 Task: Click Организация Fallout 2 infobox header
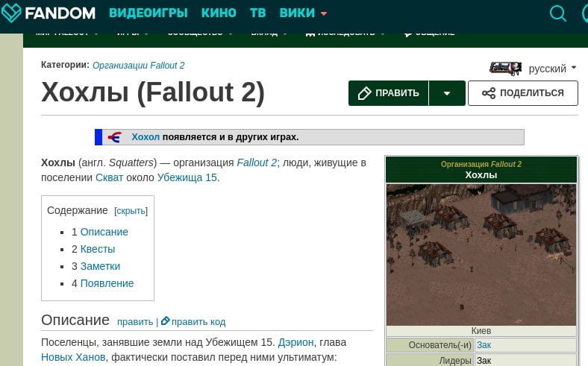(481, 164)
